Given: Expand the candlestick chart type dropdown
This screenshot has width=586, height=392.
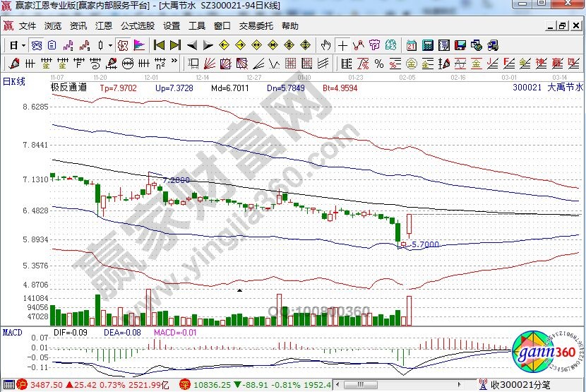Looking at the screenshot, I should click(x=109, y=45).
